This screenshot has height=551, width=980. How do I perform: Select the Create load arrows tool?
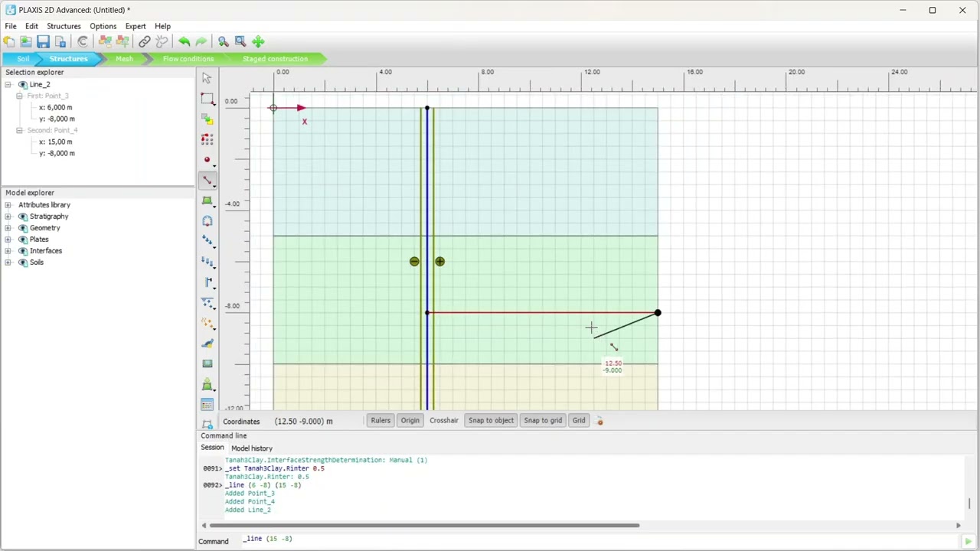[x=207, y=241]
